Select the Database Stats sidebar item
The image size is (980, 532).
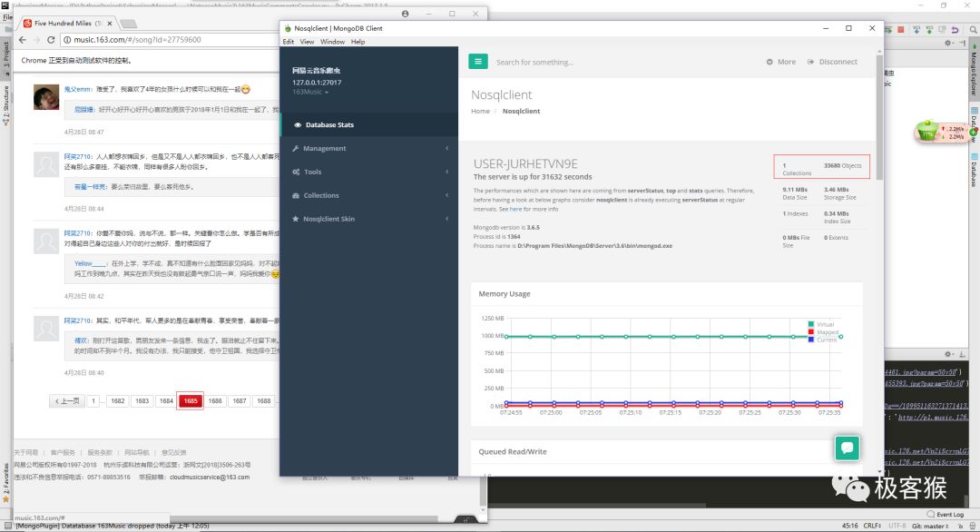(x=368, y=125)
